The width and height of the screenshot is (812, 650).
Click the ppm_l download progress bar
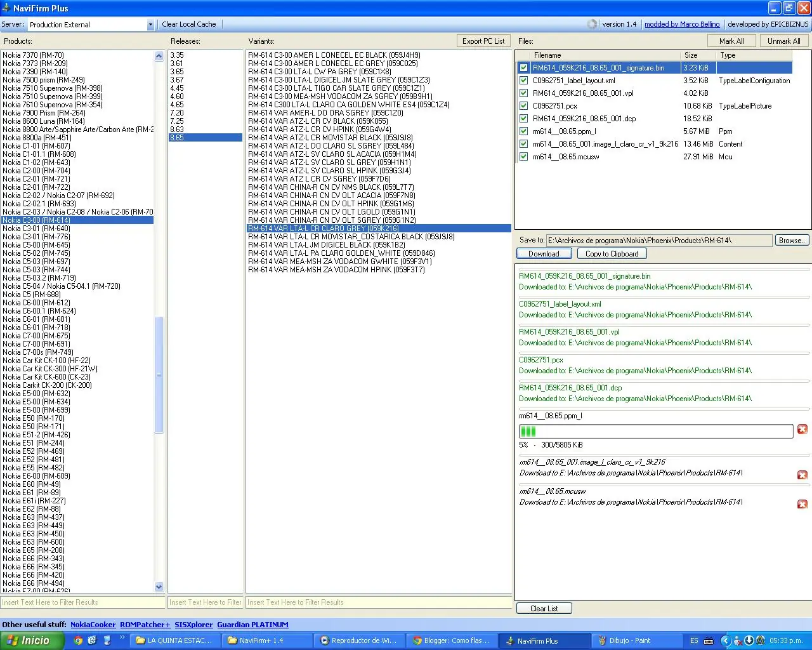tap(655, 432)
